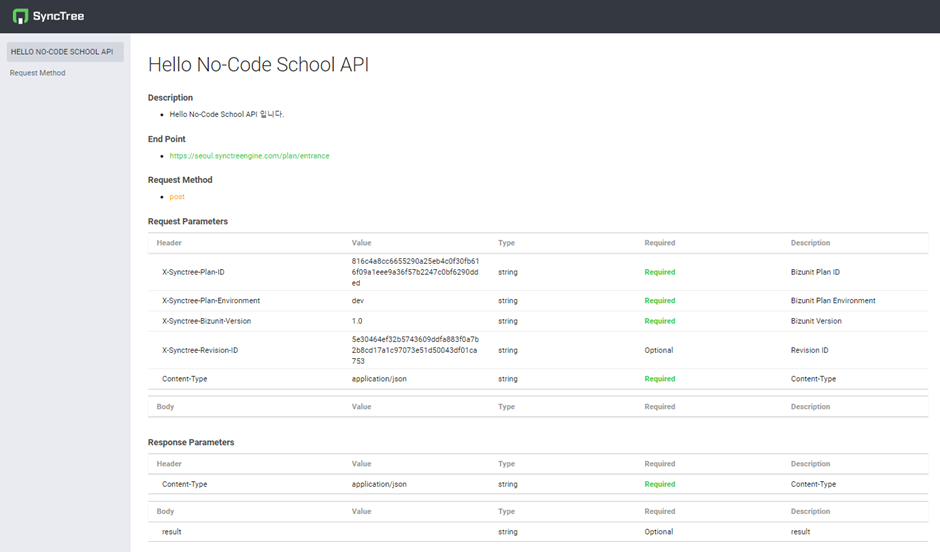Click the Request Parameters heading

[188, 221]
